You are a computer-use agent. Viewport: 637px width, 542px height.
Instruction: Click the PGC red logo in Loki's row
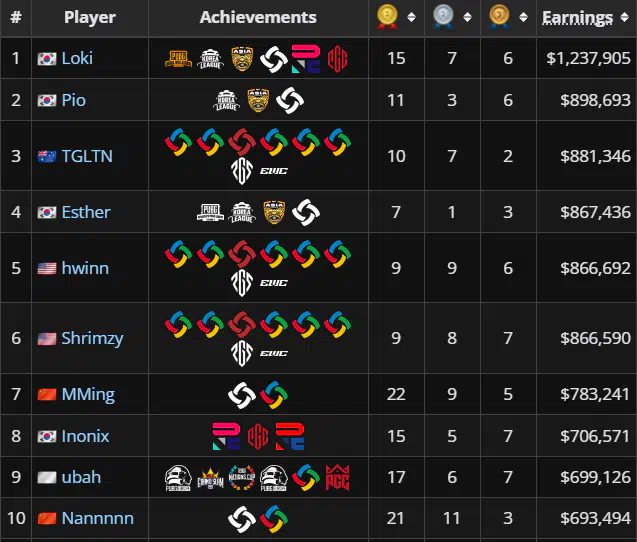pyautogui.click(x=338, y=59)
